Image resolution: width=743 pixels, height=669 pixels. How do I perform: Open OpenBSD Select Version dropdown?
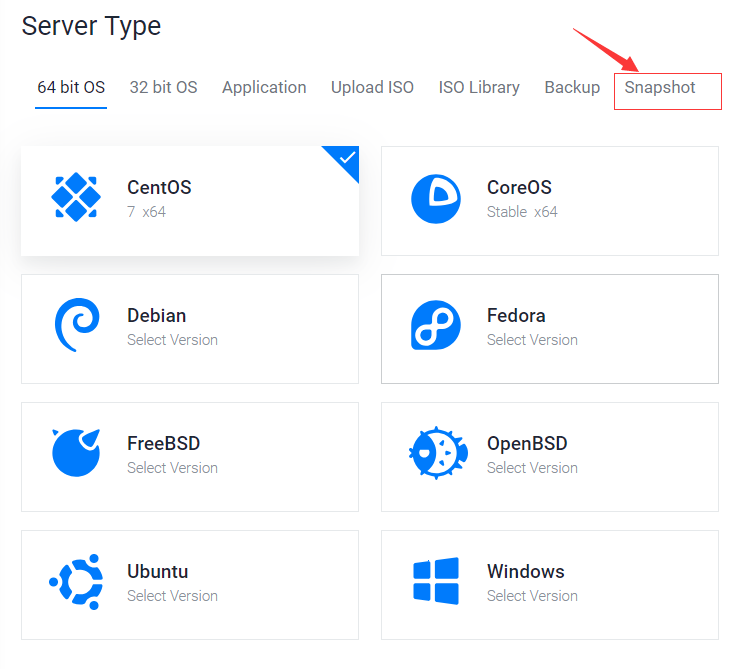(532, 468)
